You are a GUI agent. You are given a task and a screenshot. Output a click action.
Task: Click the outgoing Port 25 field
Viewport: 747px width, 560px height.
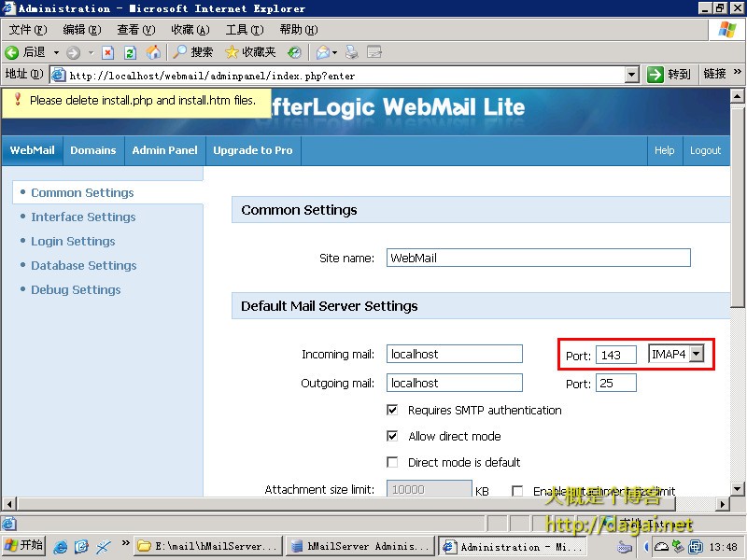point(616,383)
